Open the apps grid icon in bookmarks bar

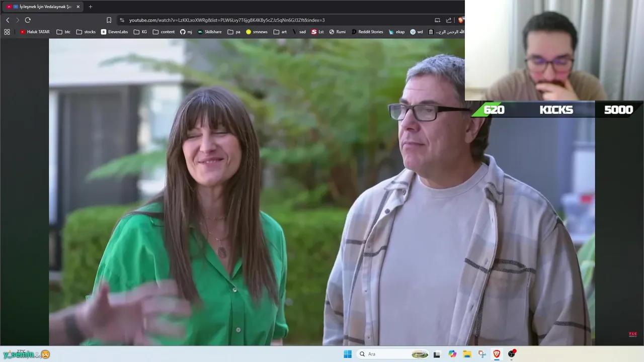[7, 32]
